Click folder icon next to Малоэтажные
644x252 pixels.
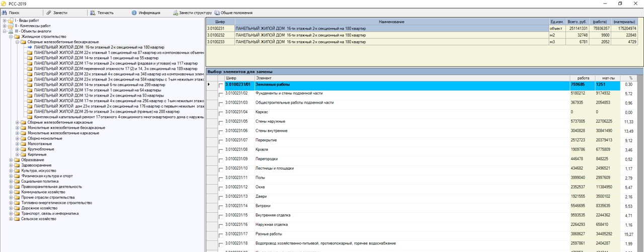tap(23, 144)
